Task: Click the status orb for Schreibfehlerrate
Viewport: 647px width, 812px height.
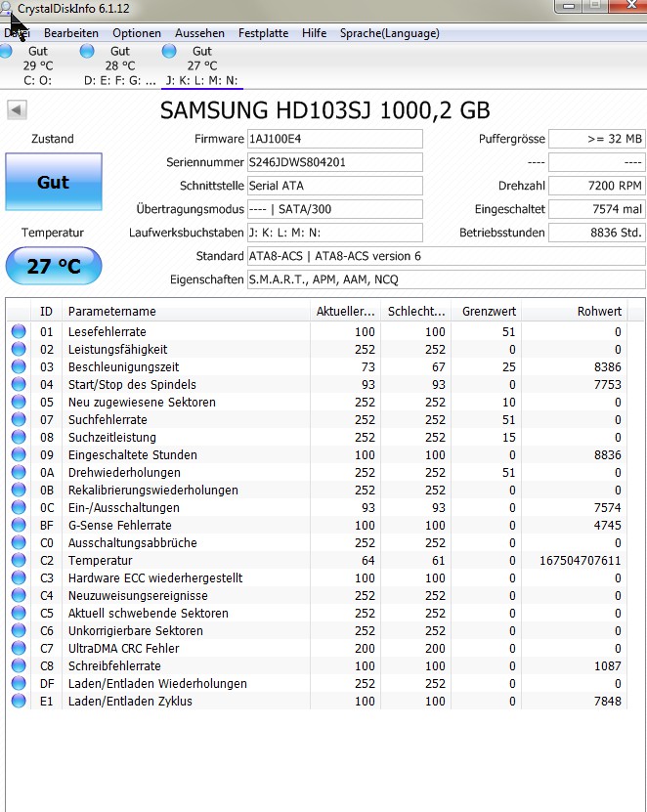Action: point(19,666)
